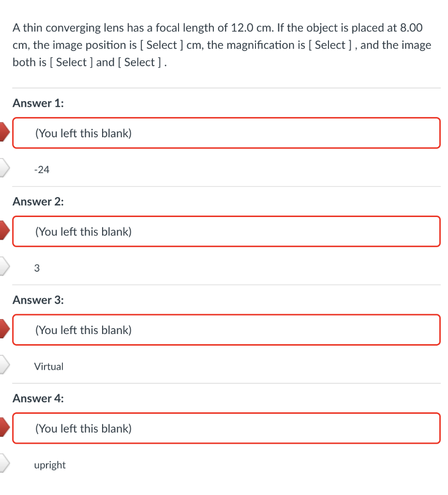
Task: Click the correct answer text Virtual
Action: point(49,366)
